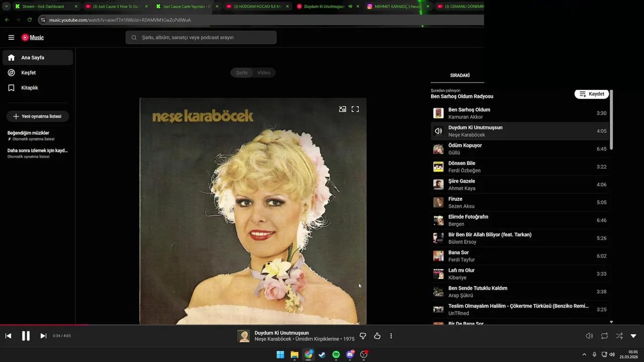The image size is (644, 362).
Task: Click the queue list scrollbar
Action: (x=611, y=120)
